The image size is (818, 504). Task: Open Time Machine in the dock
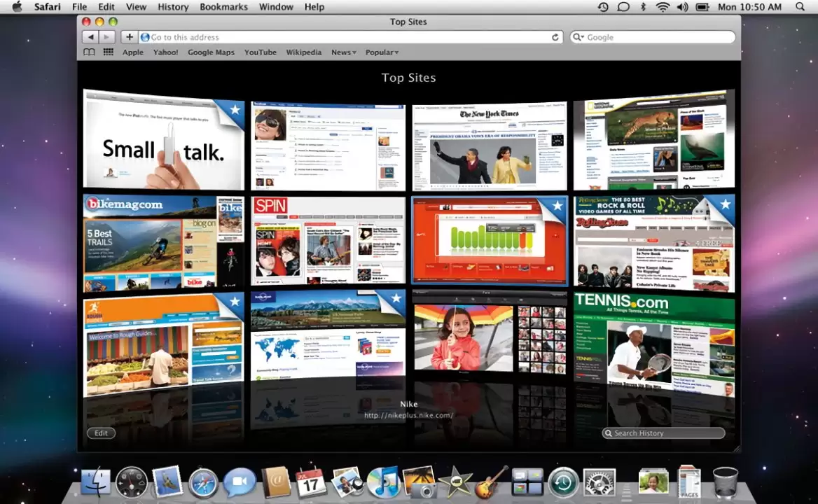[563, 482]
